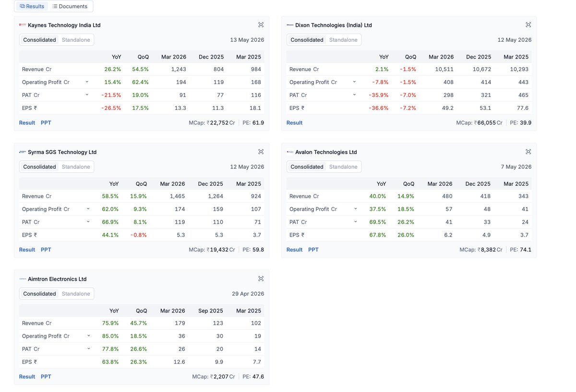
Task: Open the Result link for Avalon Technologies
Action: click(x=294, y=249)
